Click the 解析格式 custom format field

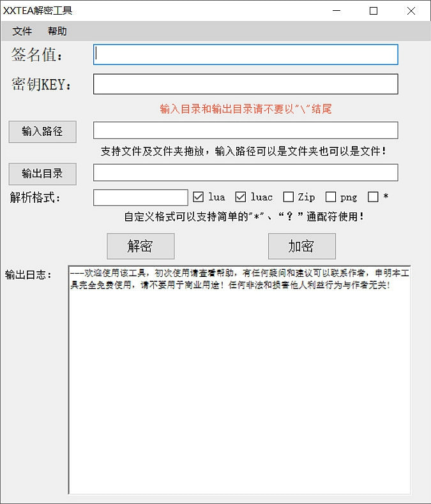pyautogui.click(x=140, y=198)
